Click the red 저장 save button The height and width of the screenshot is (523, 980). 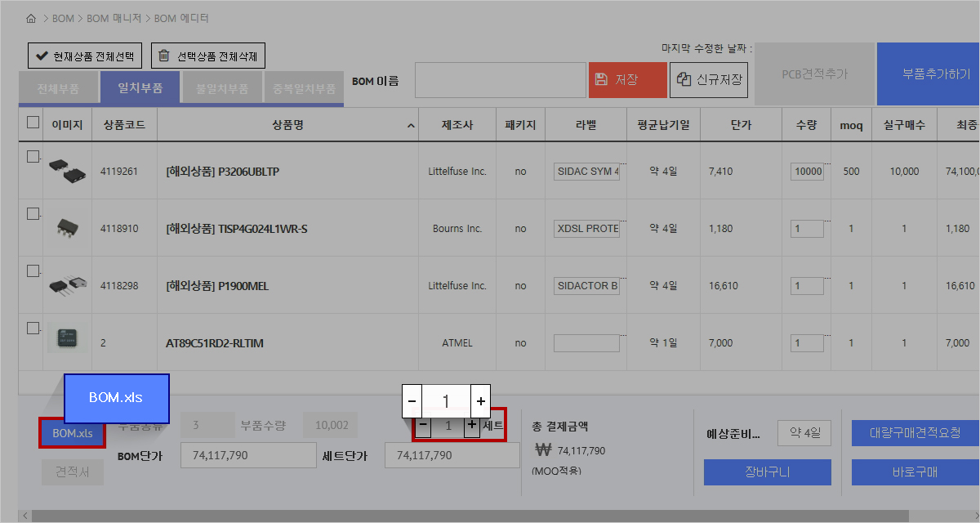pyautogui.click(x=627, y=79)
